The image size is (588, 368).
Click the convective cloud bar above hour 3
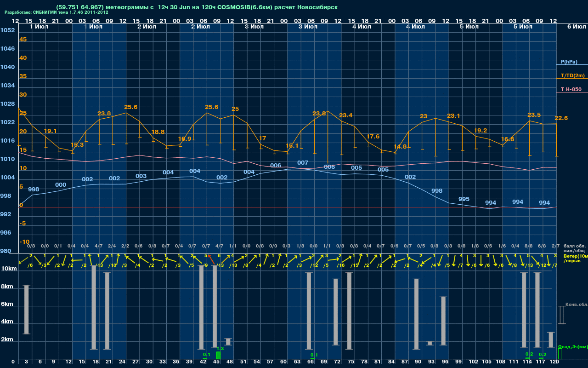tap(27, 310)
